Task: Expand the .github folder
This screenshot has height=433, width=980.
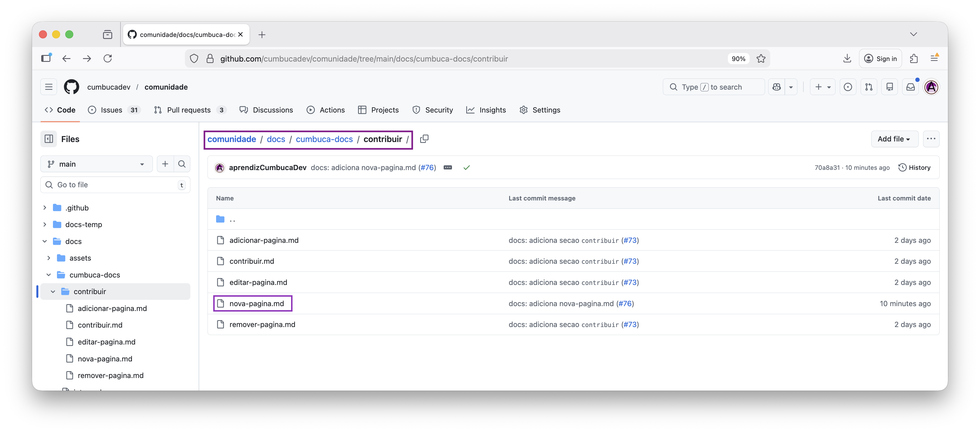Action: (x=45, y=208)
